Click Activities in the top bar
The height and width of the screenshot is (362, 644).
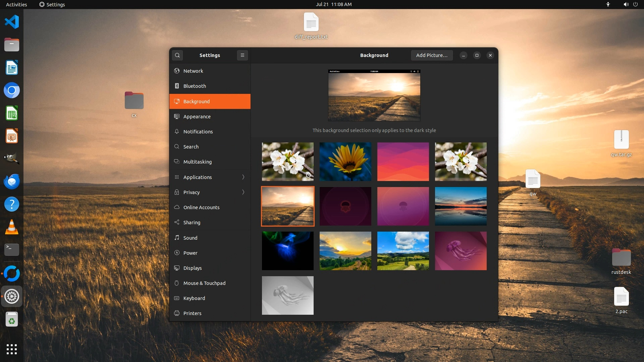coord(16,4)
